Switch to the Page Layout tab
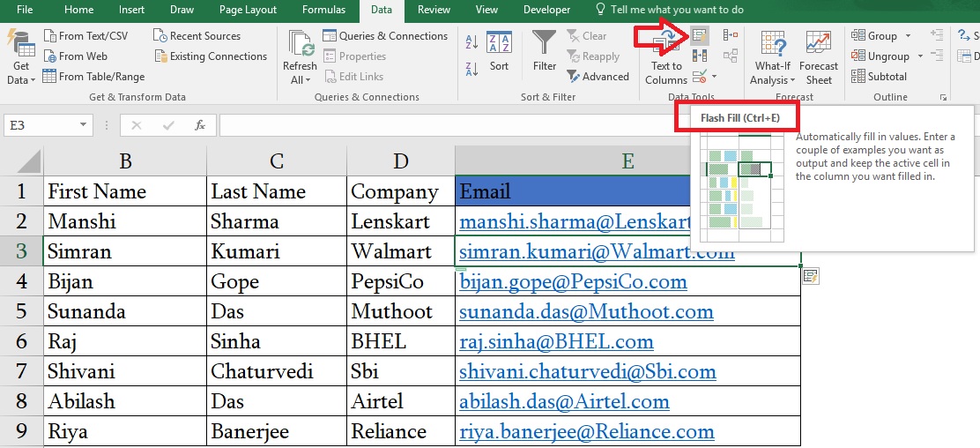980x448 pixels. pos(249,10)
